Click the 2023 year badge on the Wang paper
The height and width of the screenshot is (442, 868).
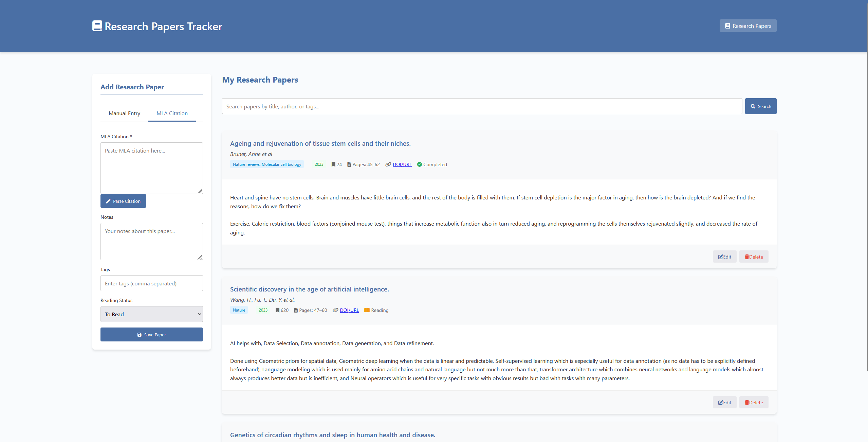tap(263, 310)
